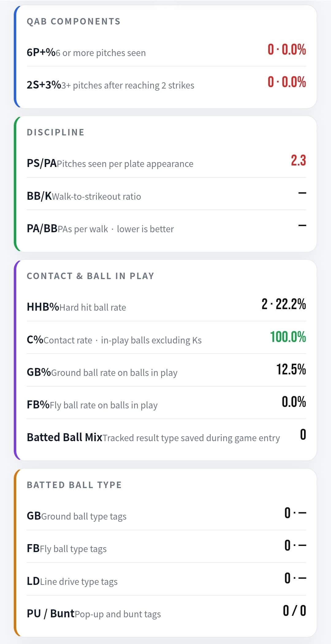Viewport: 331px width, 644px height.
Task: Expand the QAB Components section
Action: pyautogui.click(x=74, y=21)
